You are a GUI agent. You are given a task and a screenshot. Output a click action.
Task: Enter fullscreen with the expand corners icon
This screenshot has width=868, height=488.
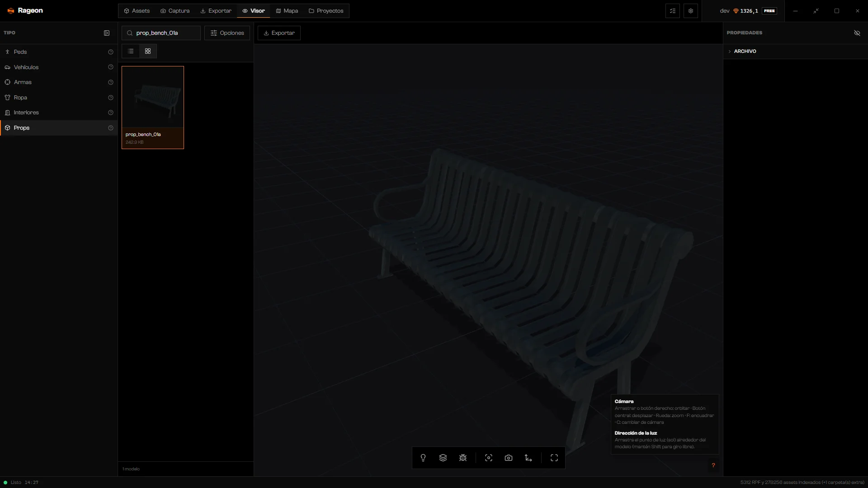tap(554, 458)
